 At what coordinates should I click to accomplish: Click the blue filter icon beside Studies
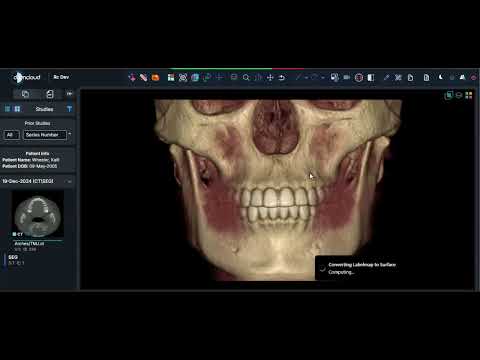[69, 109]
